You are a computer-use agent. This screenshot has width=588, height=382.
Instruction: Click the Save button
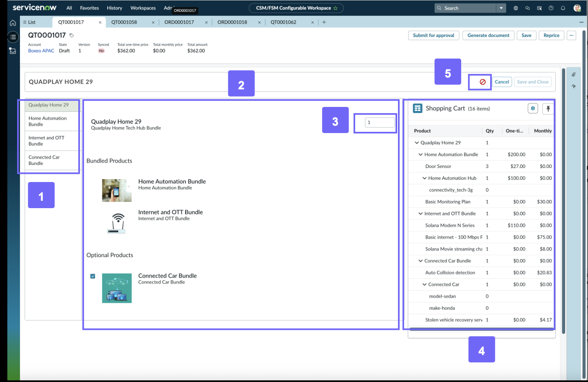[526, 36]
